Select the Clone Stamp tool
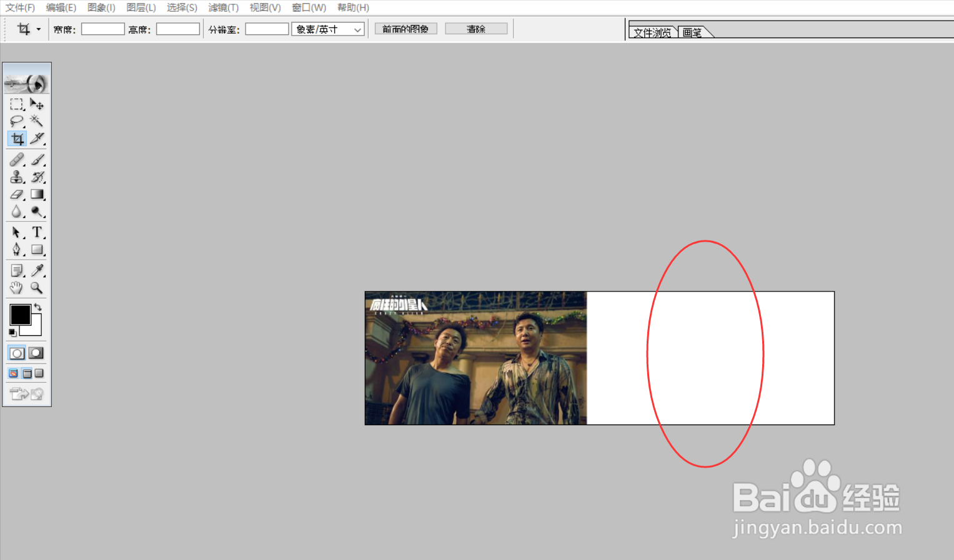This screenshot has height=560, width=954. pyautogui.click(x=17, y=177)
